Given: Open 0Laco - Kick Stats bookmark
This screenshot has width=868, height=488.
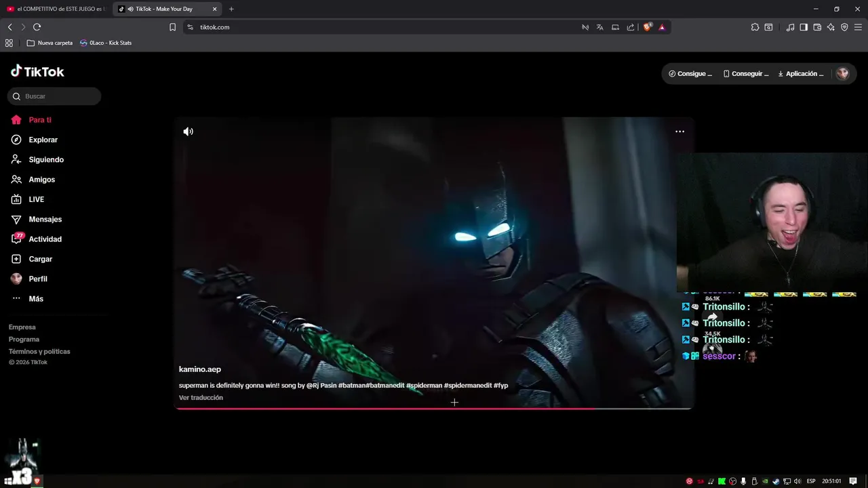Looking at the screenshot, I should tap(106, 43).
